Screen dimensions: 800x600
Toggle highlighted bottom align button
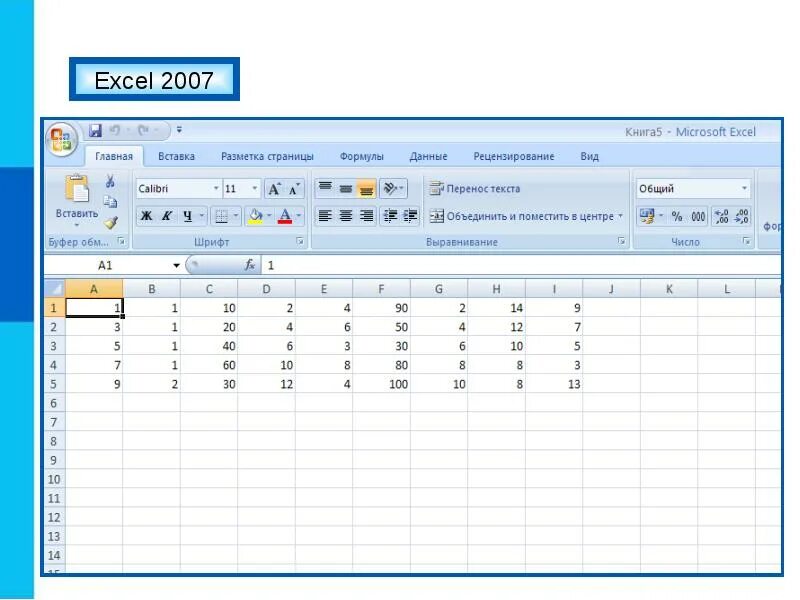[366, 188]
